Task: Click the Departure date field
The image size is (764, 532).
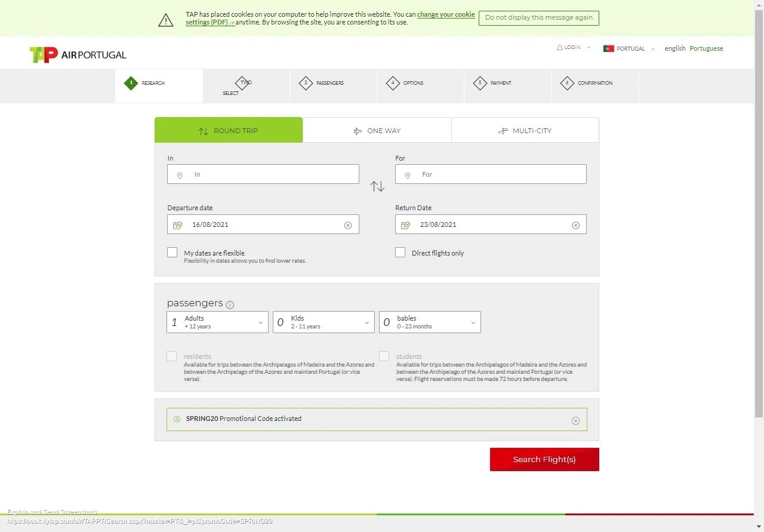Action: point(263,225)
